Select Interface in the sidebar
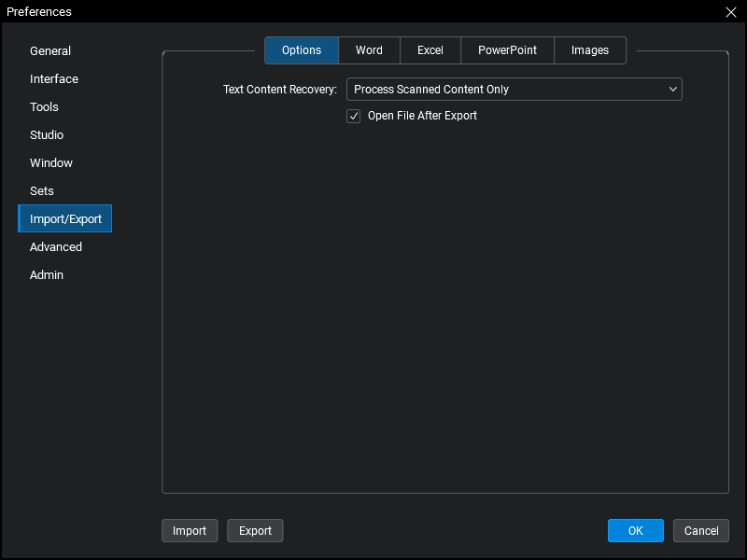The height and width of the screenshot is (560, 747). pos(54,79)
